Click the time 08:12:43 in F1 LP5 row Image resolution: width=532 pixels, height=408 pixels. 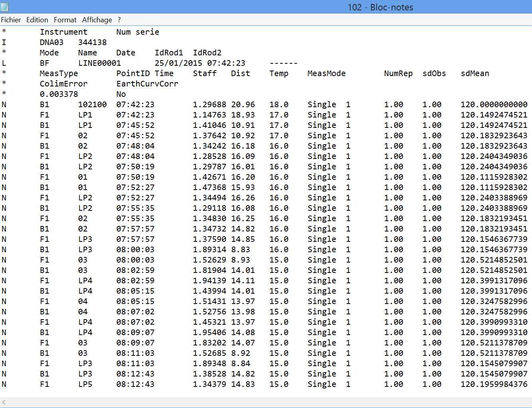135,384
